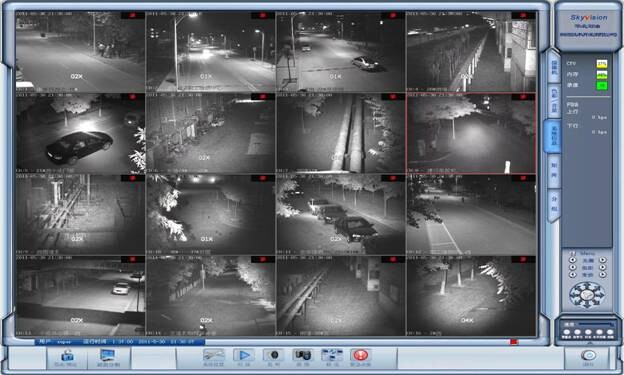Click the last round preset button under slider

pyautogui.click(x=610, y=333)
